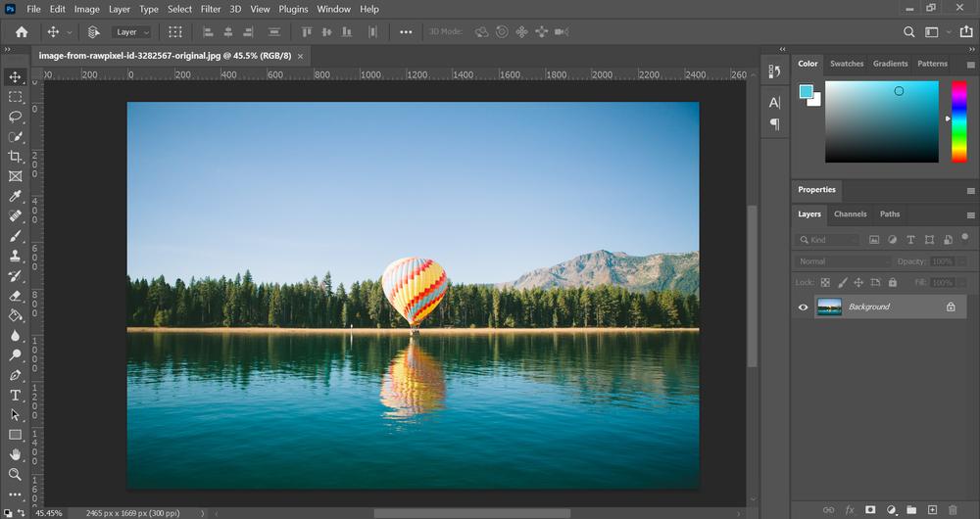Open the Move tool preset picker arrow
The image size is (980, 519).
click(x=70, y=32)
